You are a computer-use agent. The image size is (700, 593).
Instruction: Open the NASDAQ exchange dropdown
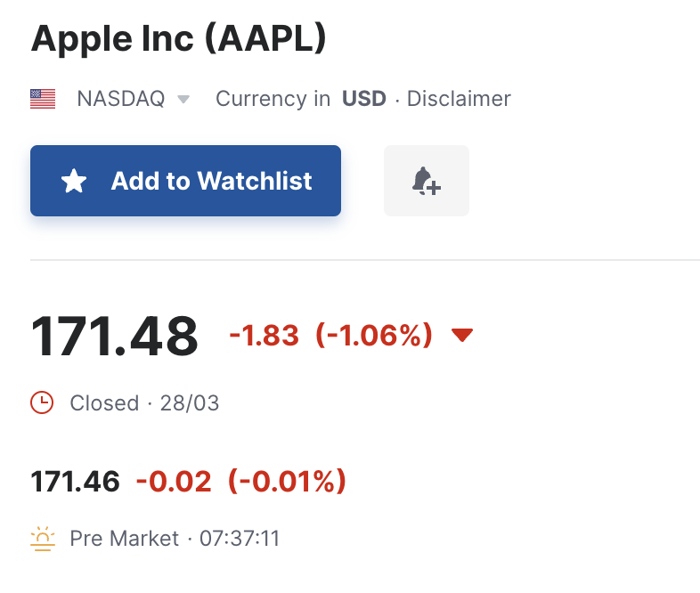pos(121,99)
